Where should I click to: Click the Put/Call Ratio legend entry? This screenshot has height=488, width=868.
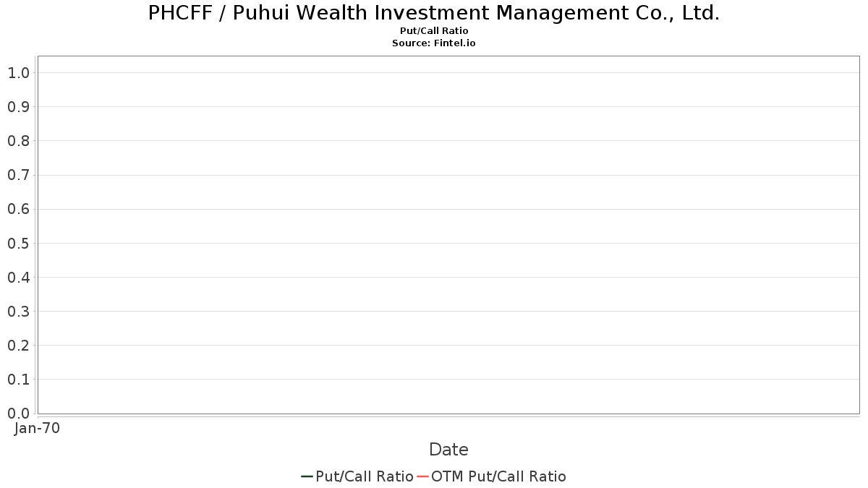357,476
